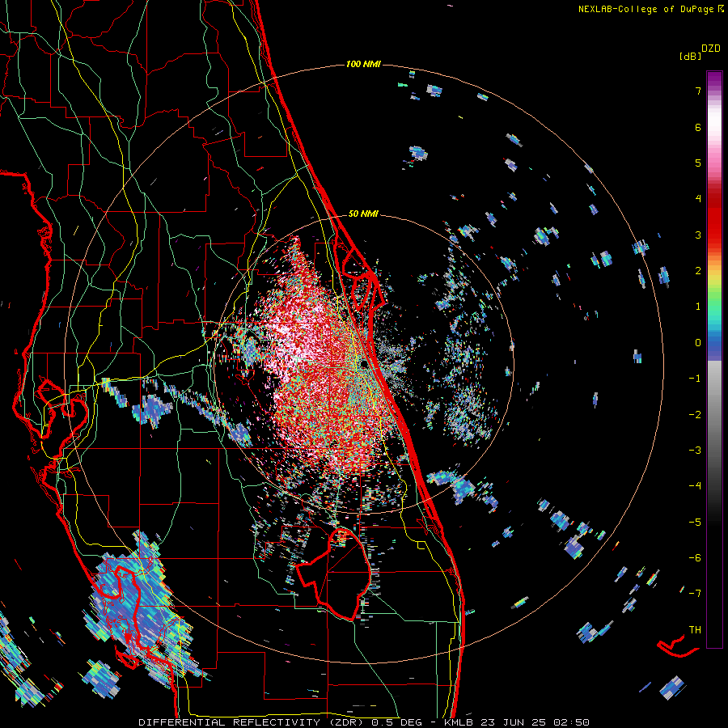Click the 0 value on the color scale
This screenshot has height=728, width=728.
tap(698, 343)
